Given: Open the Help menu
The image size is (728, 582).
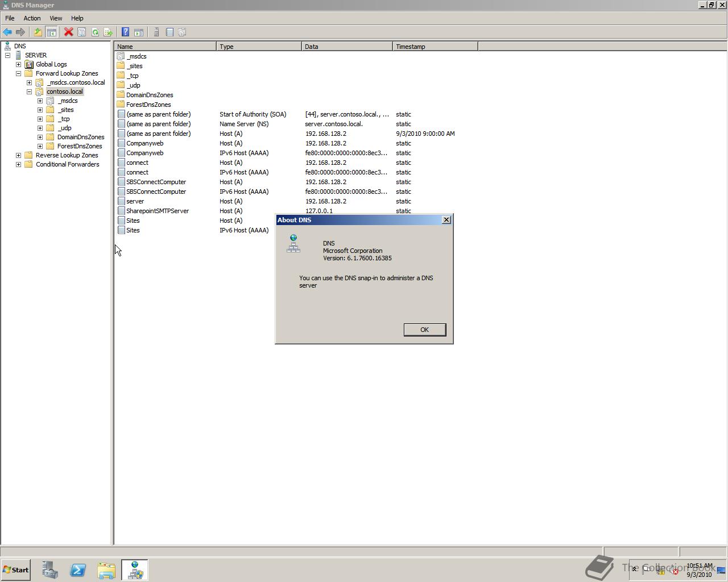Looking at the screenshot, I should 77,18.
